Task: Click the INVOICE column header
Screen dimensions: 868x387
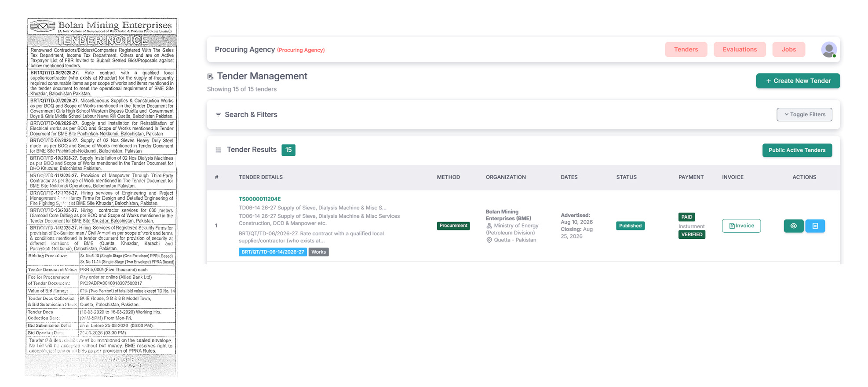Action: 733,177
